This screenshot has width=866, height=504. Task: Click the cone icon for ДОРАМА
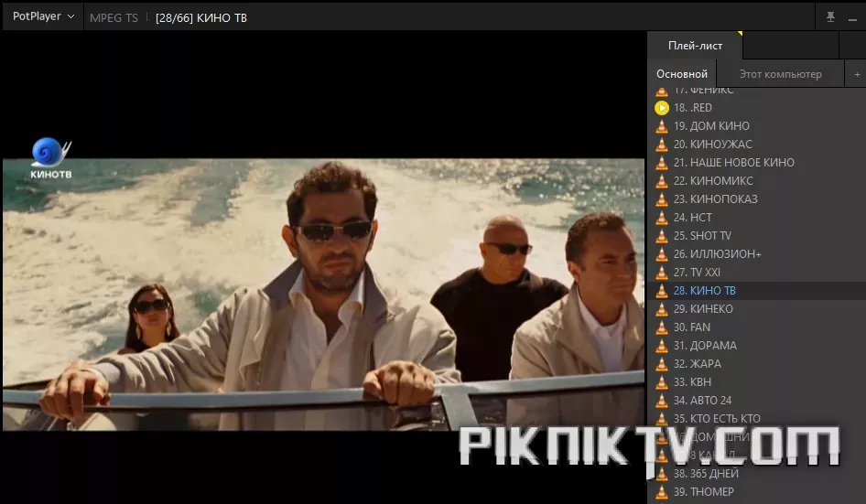coord(662,345)
